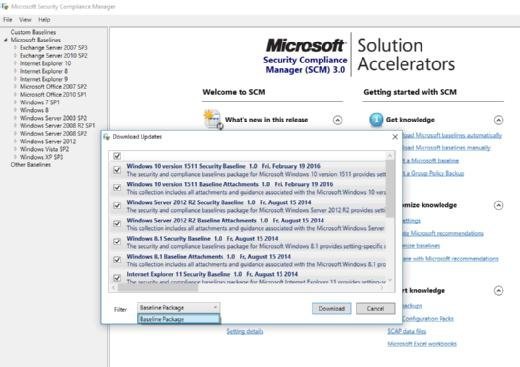The height and width of the screenshot is (367, 520).
Task: Open the File menu
Action: [x=8, y=20]
